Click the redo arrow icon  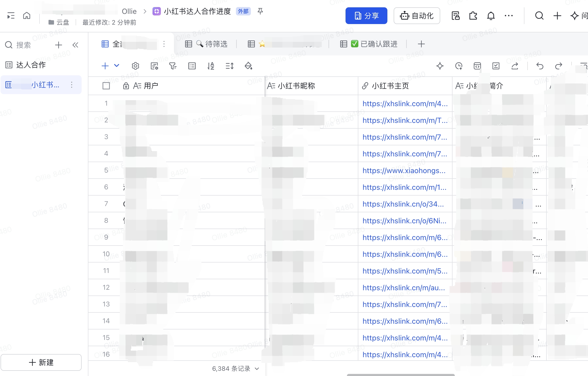[x=558, y=66]
